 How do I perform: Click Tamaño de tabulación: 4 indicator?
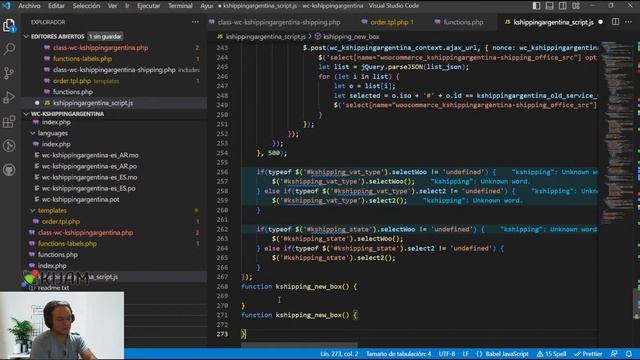click(x=398, y=354)
